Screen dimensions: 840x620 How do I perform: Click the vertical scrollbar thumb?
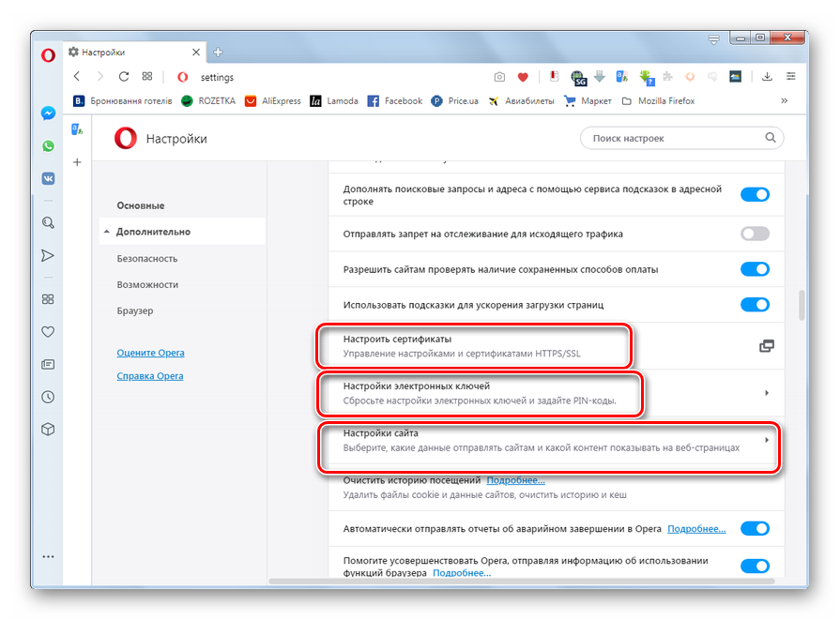(x=802, y=305)
